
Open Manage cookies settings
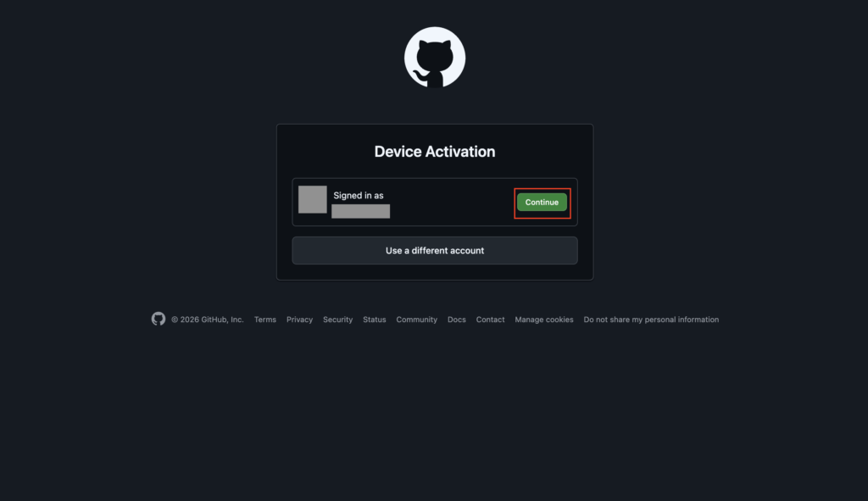543,320
